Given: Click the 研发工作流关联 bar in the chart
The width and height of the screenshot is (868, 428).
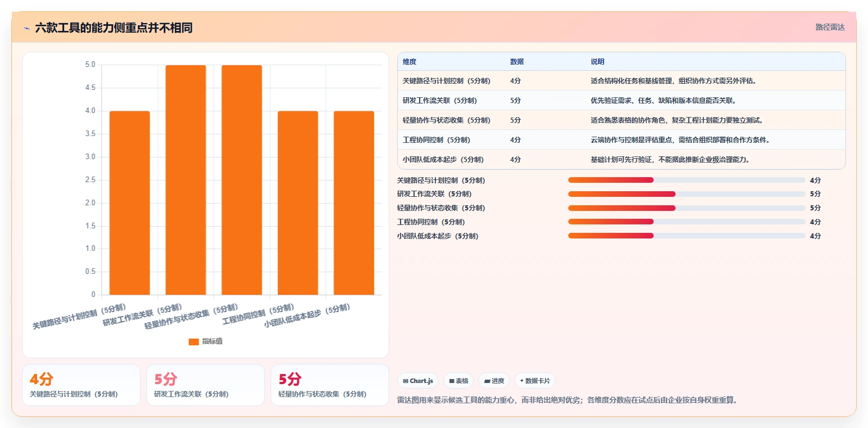Looking at the screenshot, I should tap(186, 180).
